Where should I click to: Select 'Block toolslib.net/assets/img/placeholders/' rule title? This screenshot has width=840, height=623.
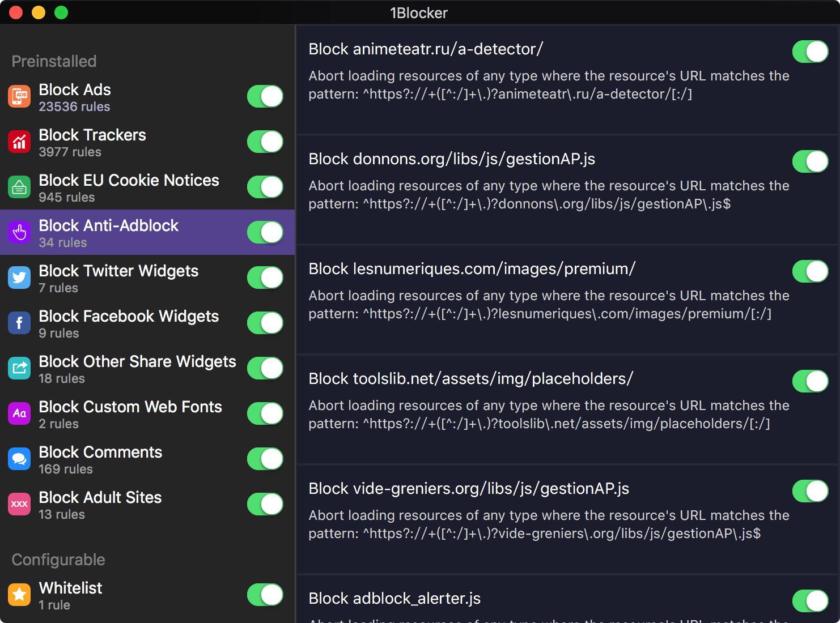click(x=471, y=379)
